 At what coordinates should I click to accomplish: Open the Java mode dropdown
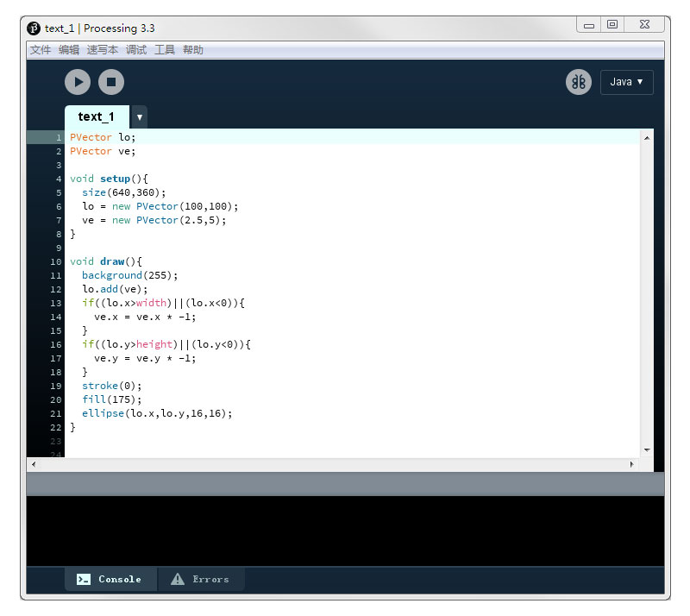[627, 82]
